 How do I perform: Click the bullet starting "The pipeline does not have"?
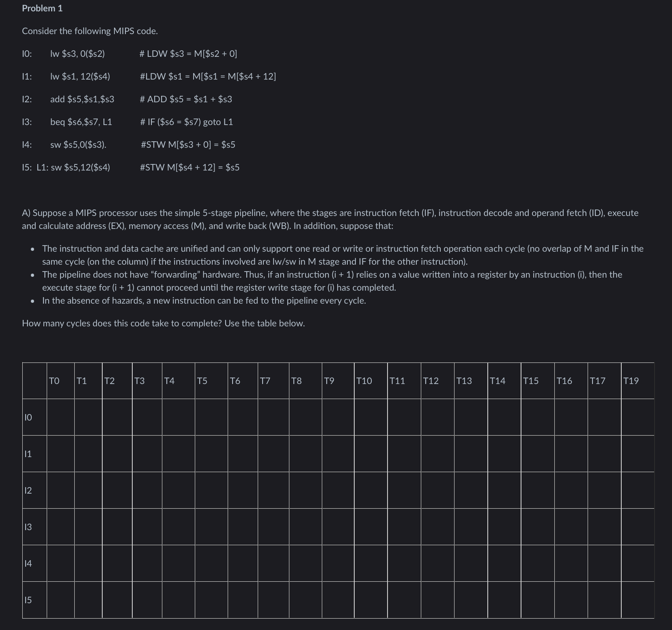point(332,281)
